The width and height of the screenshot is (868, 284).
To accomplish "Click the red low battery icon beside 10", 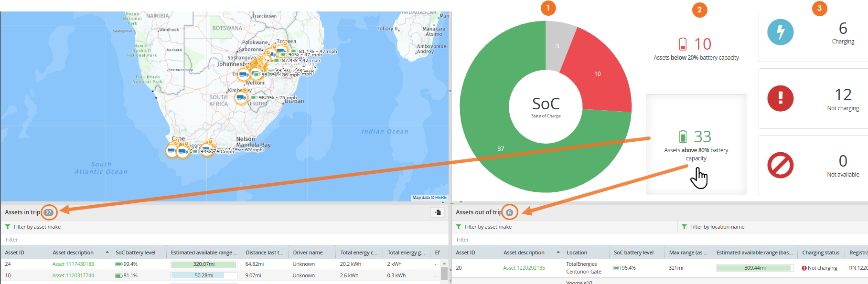I will tap(683, 44).
